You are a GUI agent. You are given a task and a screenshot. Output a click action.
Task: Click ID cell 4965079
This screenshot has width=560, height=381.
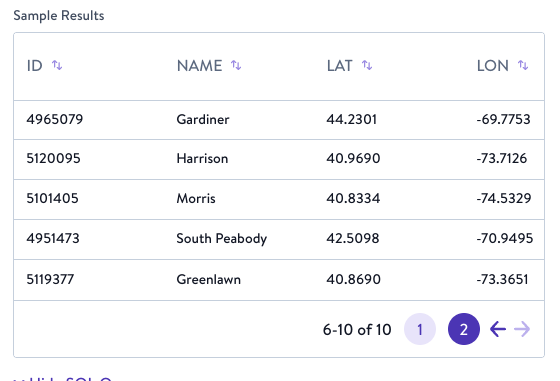(x=55, y=119)
